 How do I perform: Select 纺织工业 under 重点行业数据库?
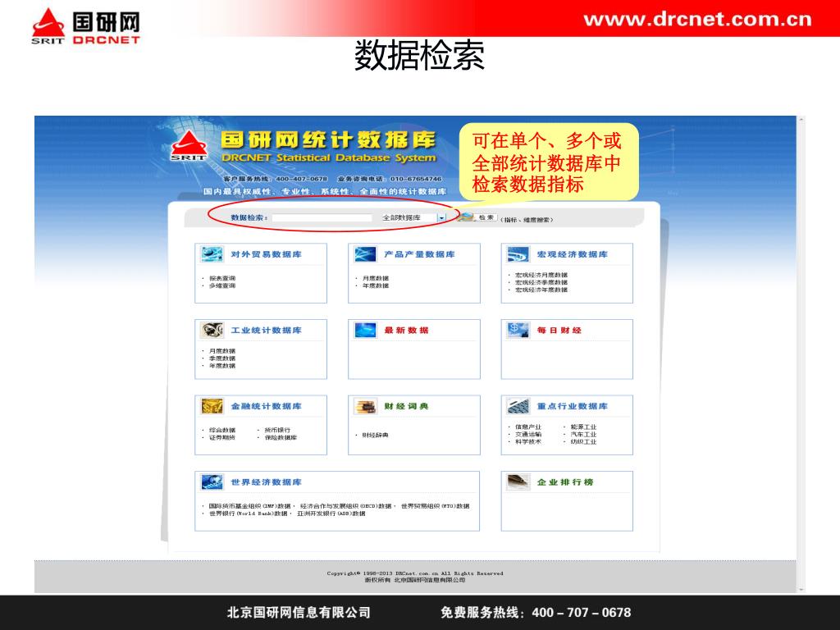[x=583, y=442]
